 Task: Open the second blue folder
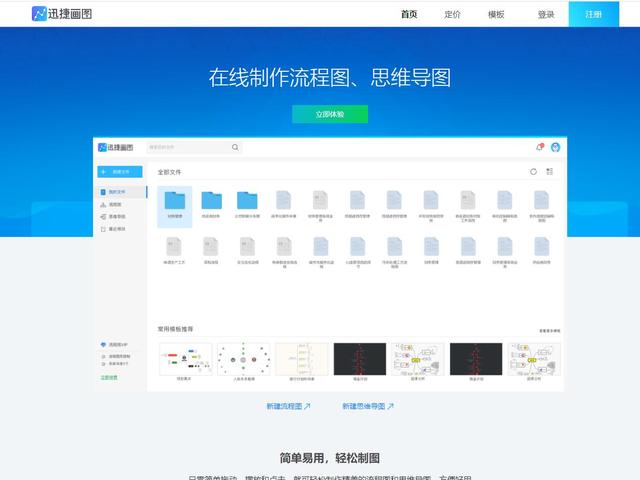211,201
